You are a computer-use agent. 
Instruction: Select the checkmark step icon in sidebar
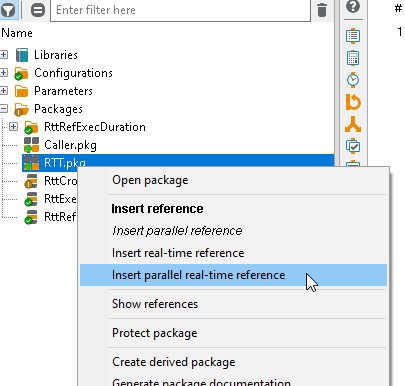[x=353, y=146]
